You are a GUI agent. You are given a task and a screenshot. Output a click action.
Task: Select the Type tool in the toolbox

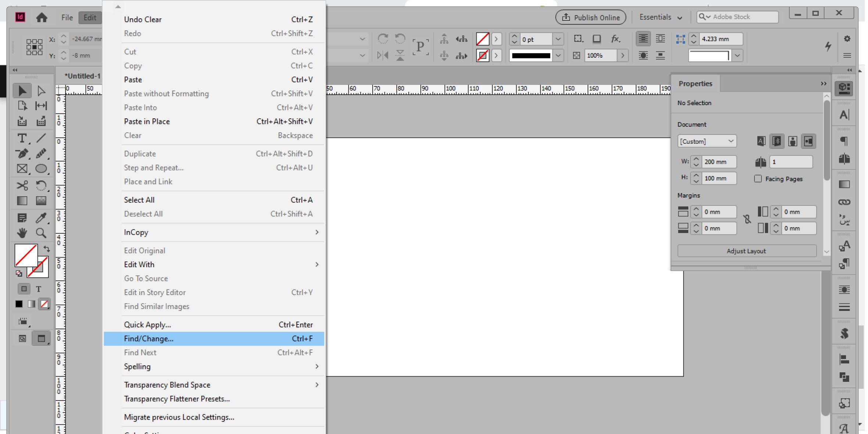pos(22,138)
